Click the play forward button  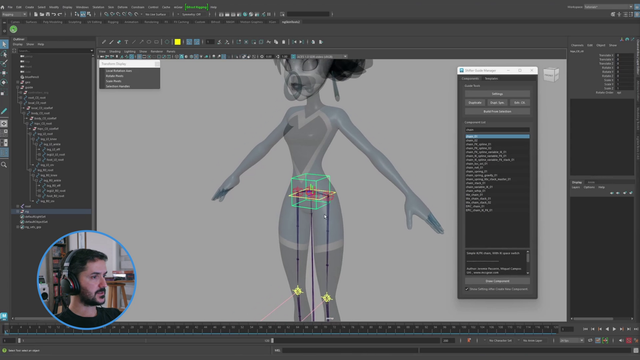pos(614,329)
